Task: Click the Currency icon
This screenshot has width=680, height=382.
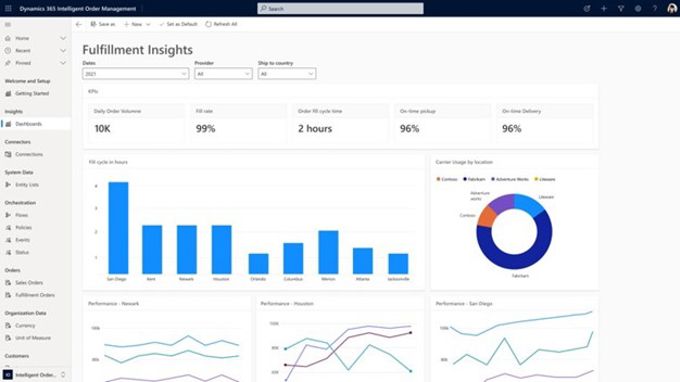Action: coord(8,325)
